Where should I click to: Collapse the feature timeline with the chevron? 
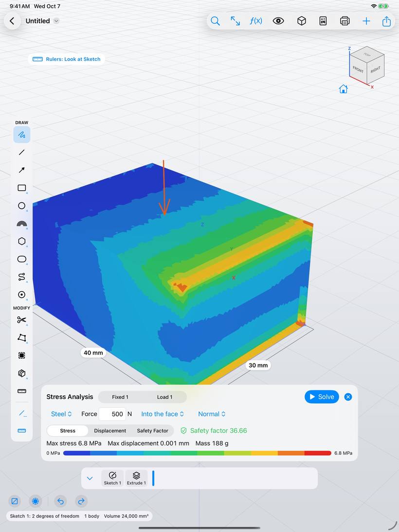90,478
